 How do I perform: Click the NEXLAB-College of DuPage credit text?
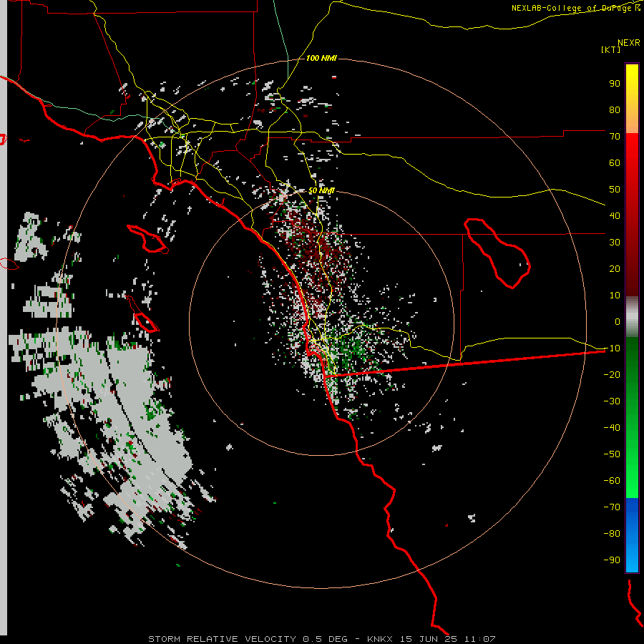point(575,8)
